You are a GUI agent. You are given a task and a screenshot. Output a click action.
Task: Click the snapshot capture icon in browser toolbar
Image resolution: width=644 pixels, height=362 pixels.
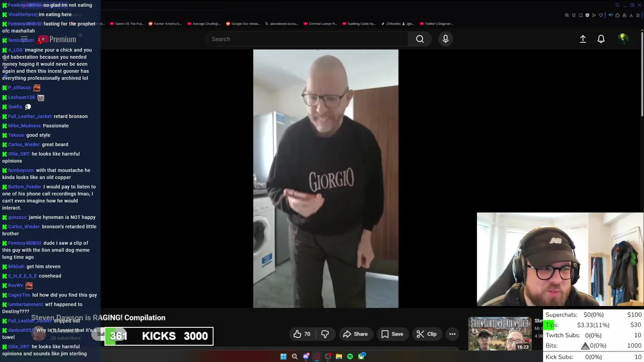point(580,15)
